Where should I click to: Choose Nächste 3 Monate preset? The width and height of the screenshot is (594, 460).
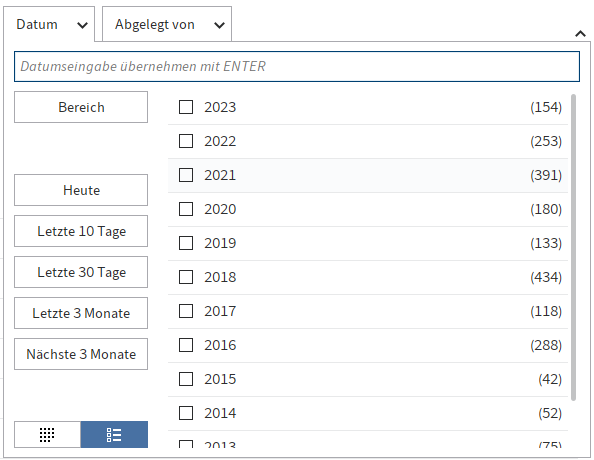(81, 354)
